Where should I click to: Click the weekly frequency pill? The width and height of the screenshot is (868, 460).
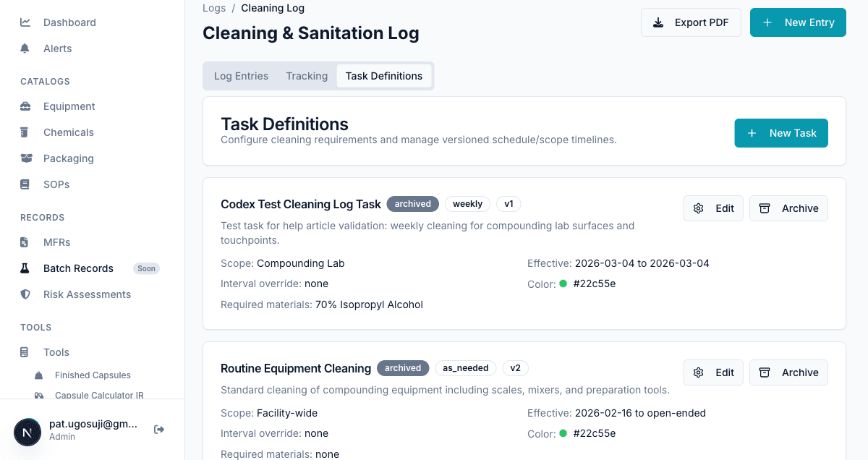tap(467, 204)
